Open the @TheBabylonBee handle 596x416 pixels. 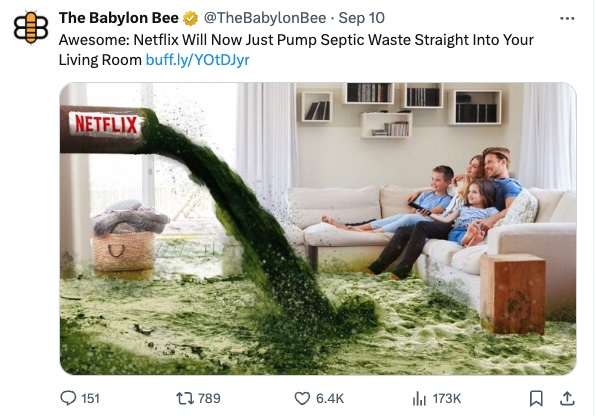[265, 18]
